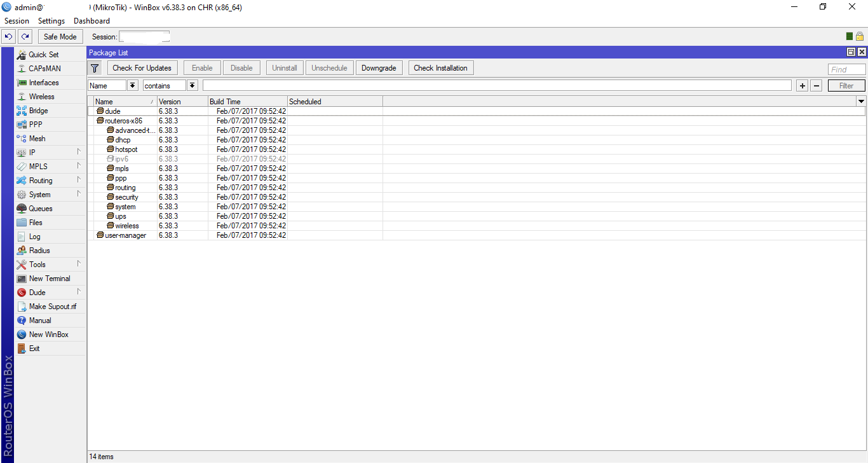This screenshot has width=868, height=463.
Task: Select the hotspot package row
Action: coord(477,149)
